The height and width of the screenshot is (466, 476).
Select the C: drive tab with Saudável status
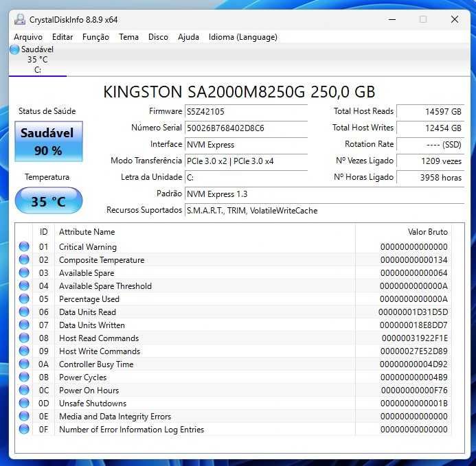38,60
